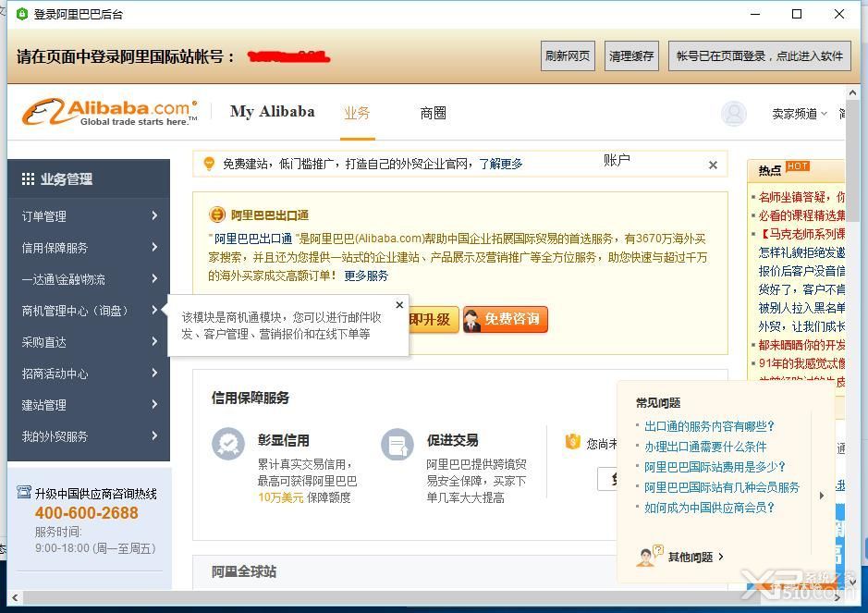Click the green lock window icon
The height and width of the screenshot is (613, 868).
[x=21, y=14]
